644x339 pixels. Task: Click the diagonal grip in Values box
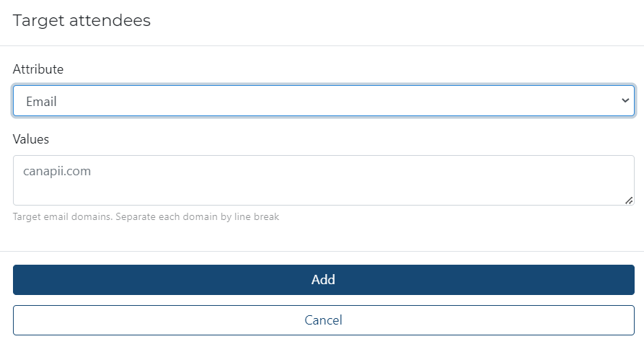point(629,201)
